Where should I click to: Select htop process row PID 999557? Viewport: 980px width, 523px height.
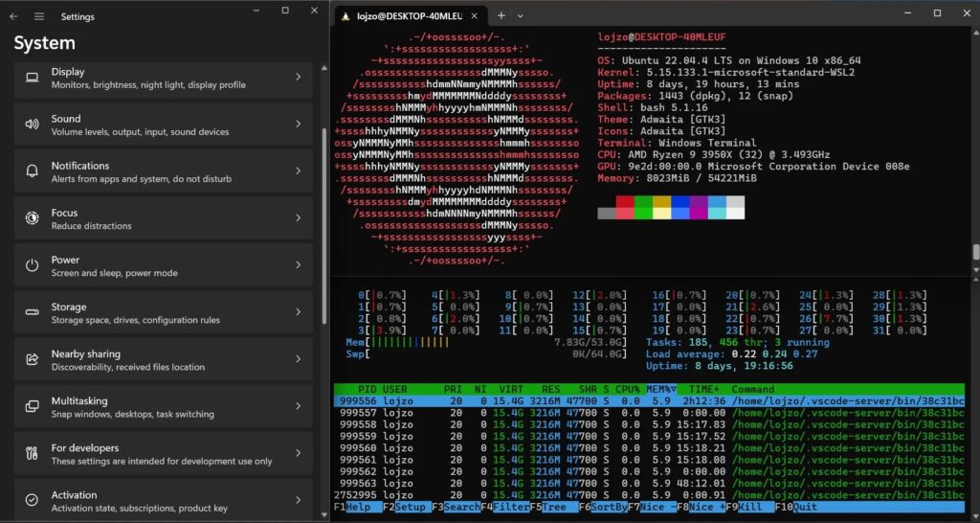coord(649,412)
